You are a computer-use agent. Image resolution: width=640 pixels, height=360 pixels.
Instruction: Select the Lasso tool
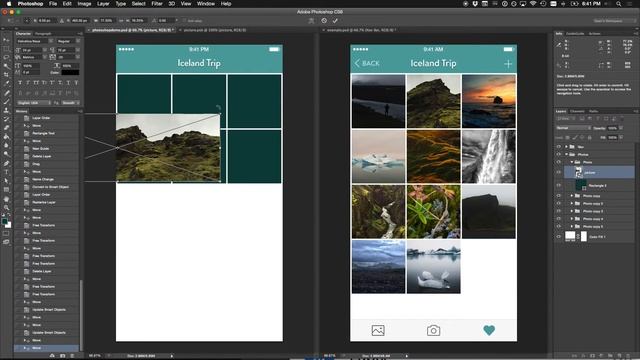[x=6, y=57]
